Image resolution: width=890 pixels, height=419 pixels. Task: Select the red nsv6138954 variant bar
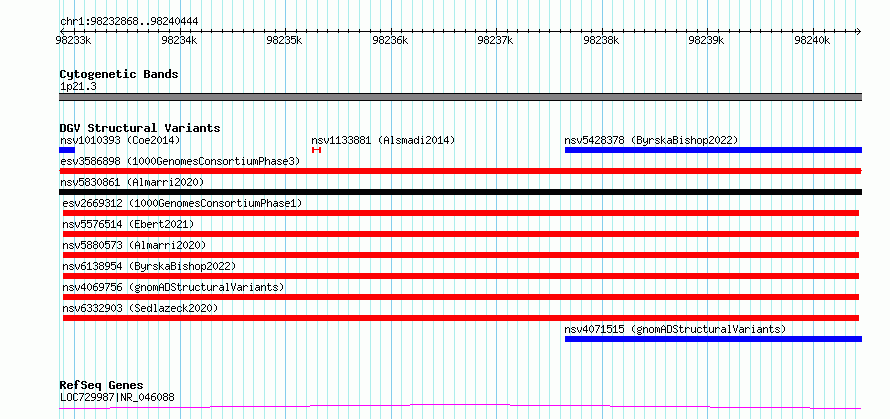click(x=461, y=276)
